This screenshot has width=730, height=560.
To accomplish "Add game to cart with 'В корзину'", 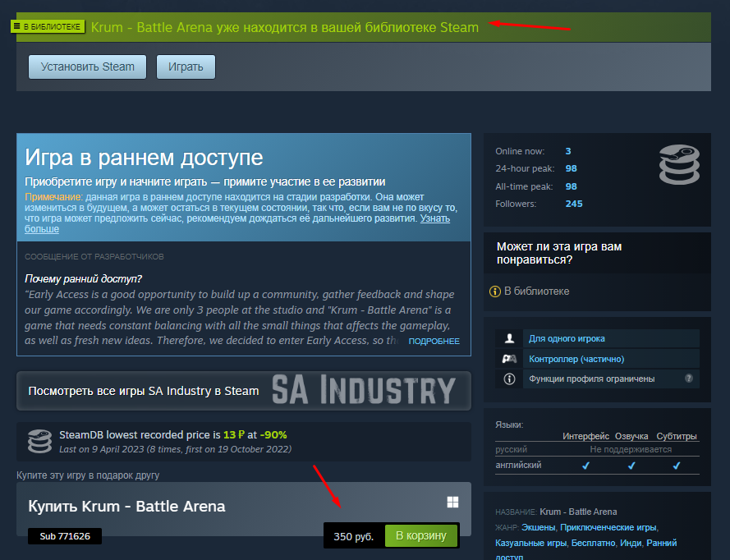I will pos(421,536).
